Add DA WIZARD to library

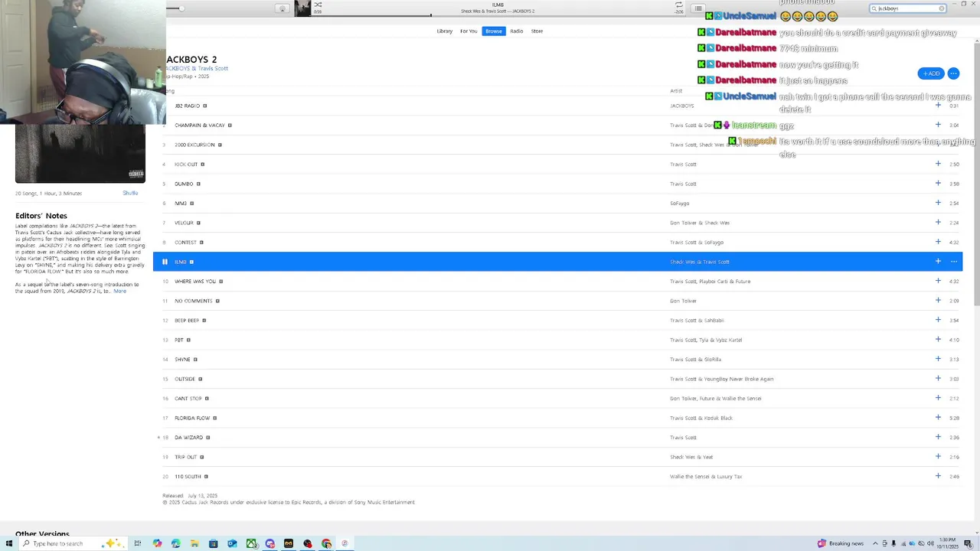tap(938, 437)
